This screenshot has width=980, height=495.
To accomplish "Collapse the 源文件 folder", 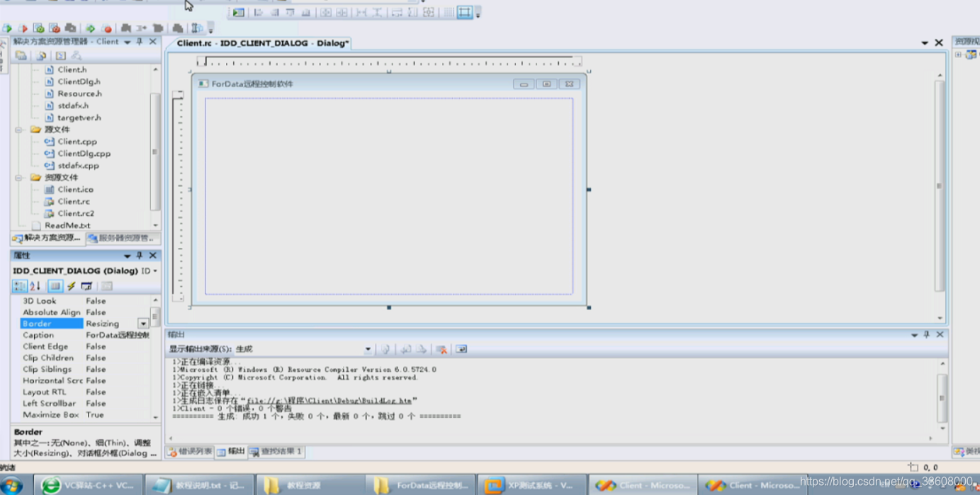I will pyautogui.click(x=20, y=130).
